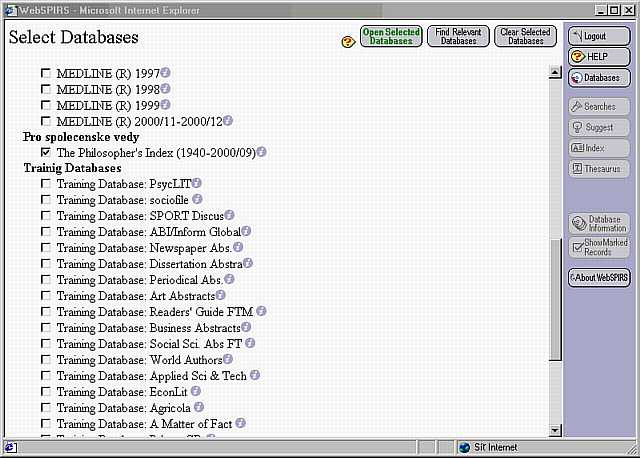Select the World Authors training database checkbox
The width and height of the screenshot is (640, 458).
[46, 359]
